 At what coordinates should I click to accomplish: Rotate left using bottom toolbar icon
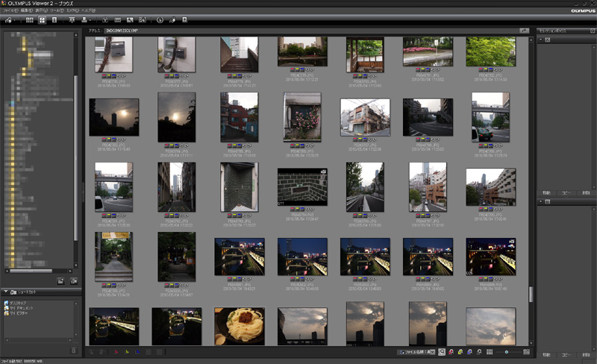[x=91, y=352]
